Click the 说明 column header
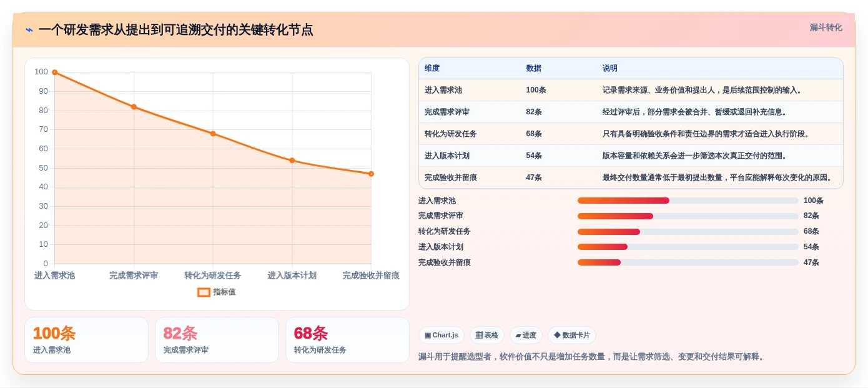 point(610,68)
